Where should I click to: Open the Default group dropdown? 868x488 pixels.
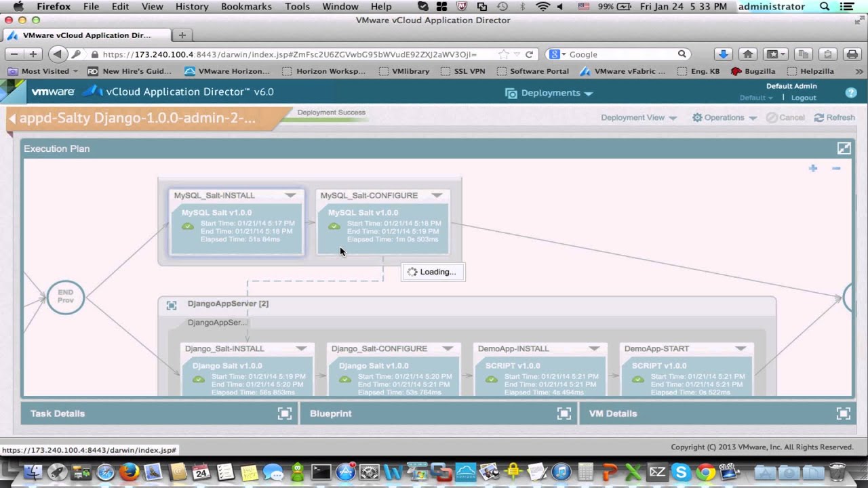(x=755, y=98)
